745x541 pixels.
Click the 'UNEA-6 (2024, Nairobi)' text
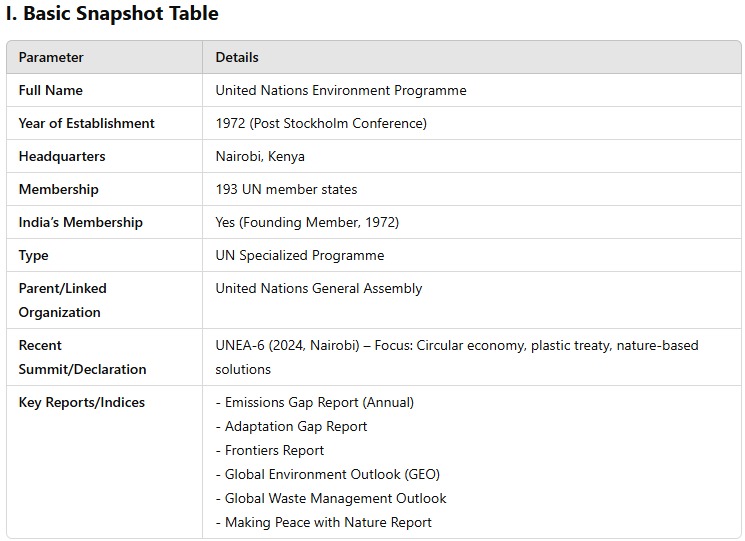pyautogui.click(x=287, y=345)
